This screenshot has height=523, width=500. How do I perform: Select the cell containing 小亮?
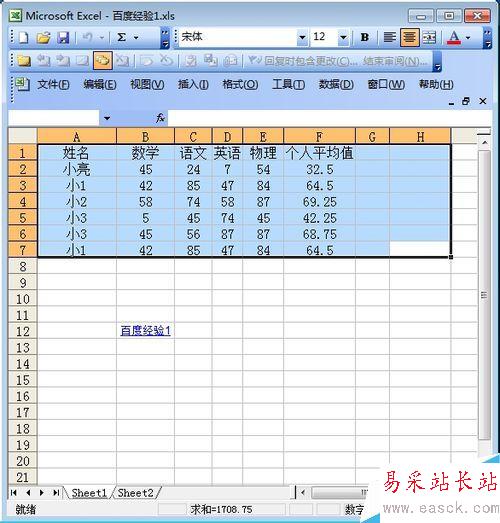click(x=77, y=169)
